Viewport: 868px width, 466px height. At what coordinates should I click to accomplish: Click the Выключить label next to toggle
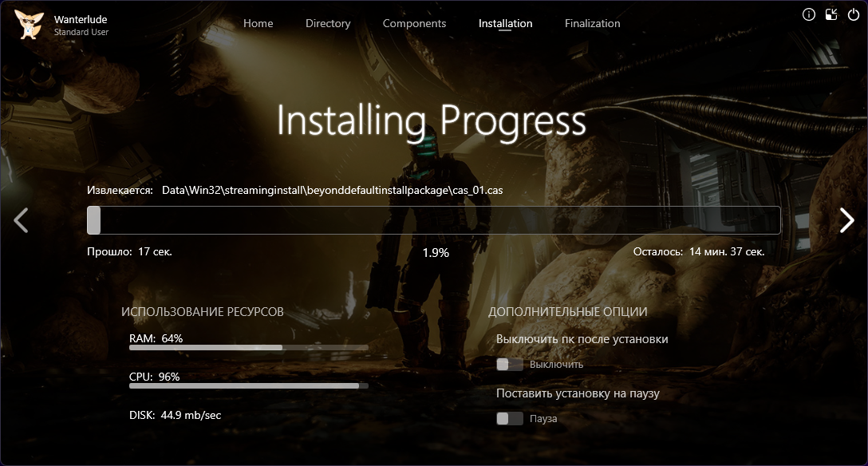[556, 365]
